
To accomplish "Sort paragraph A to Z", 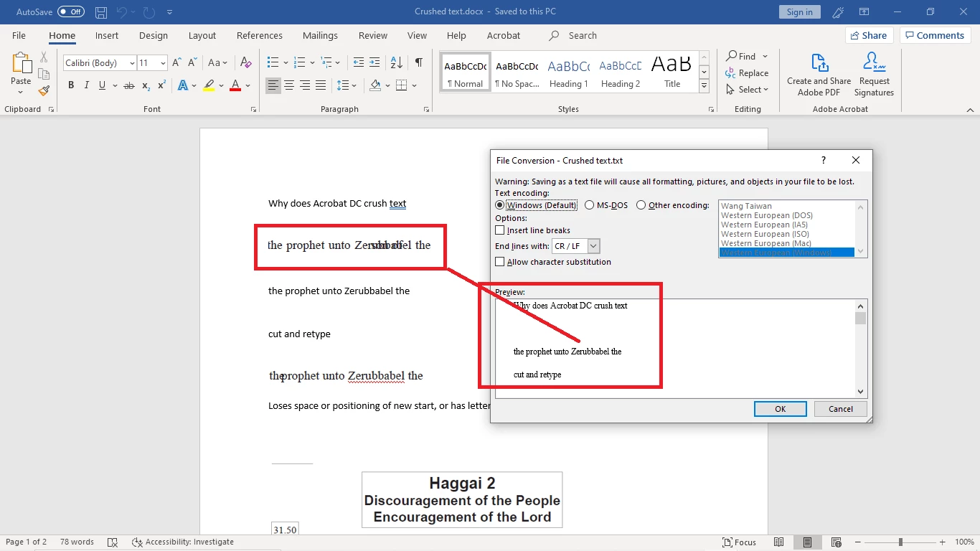I will [396, 63].
